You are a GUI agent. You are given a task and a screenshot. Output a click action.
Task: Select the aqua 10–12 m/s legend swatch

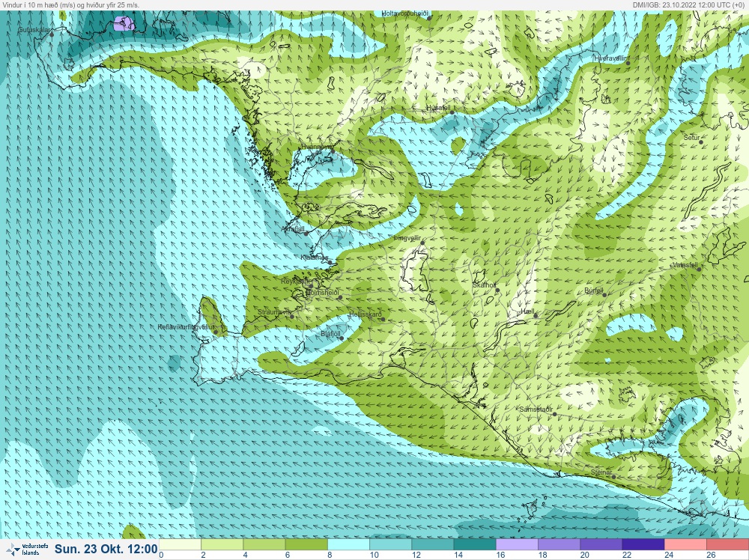[x=389, y=545]
